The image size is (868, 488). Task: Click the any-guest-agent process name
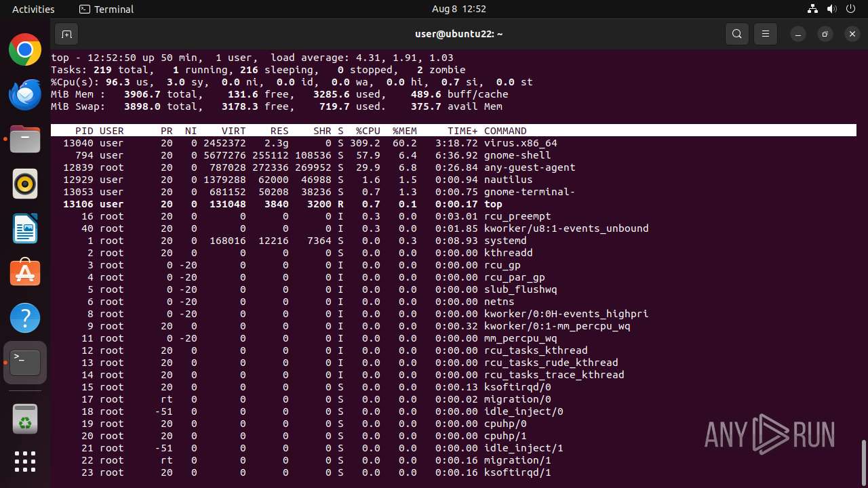(530, 167)
